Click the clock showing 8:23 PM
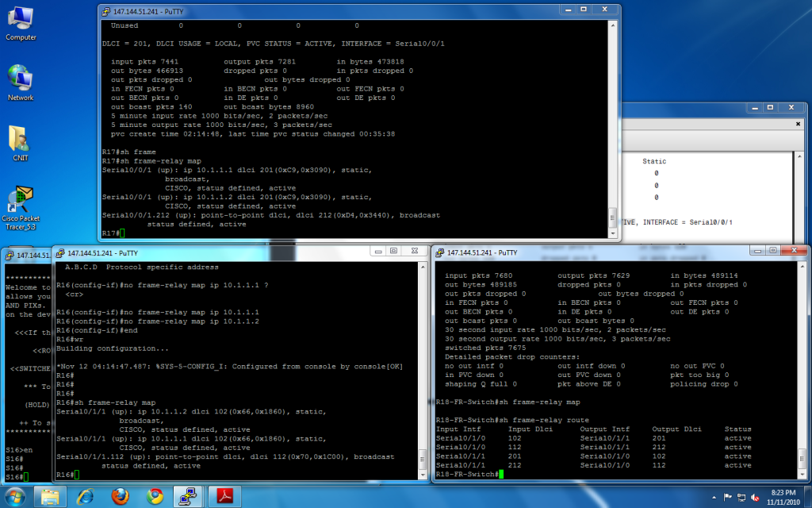This screenshot has height=508, width=812. coord(783,497)
